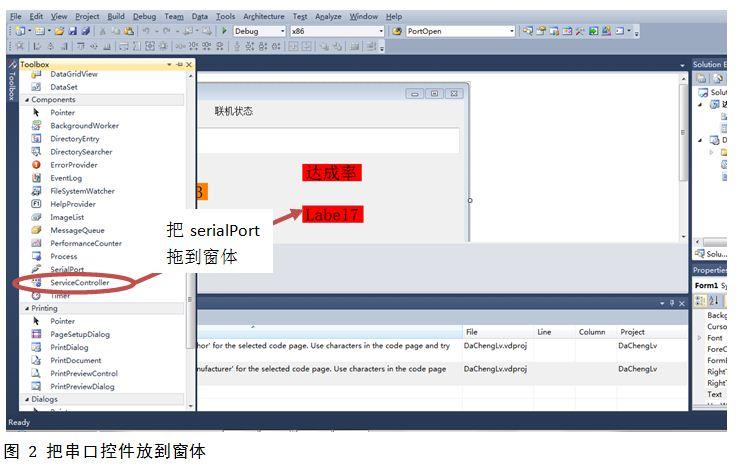The height and width of the screenshot is (466, 741).
Task: Click the white text box on the form
Action: pos(328,140)
